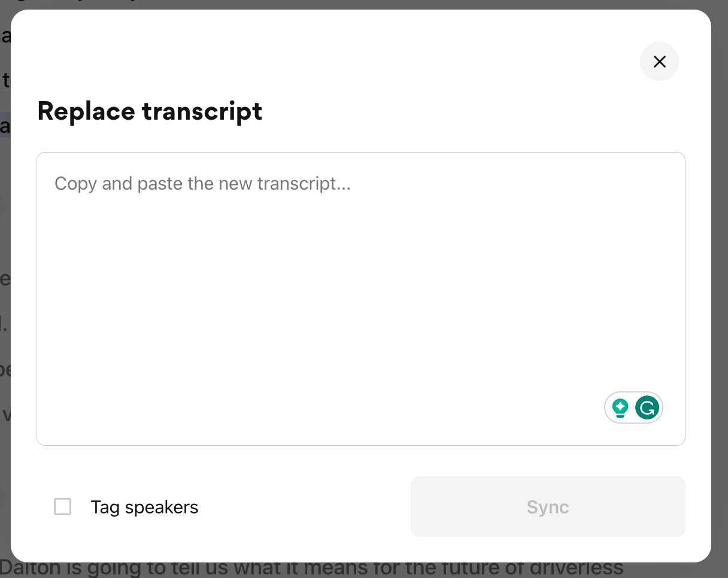This screenshot has width=728, height=578.
Task: Click Sync to replace the transcript
Action: [547, 506]
